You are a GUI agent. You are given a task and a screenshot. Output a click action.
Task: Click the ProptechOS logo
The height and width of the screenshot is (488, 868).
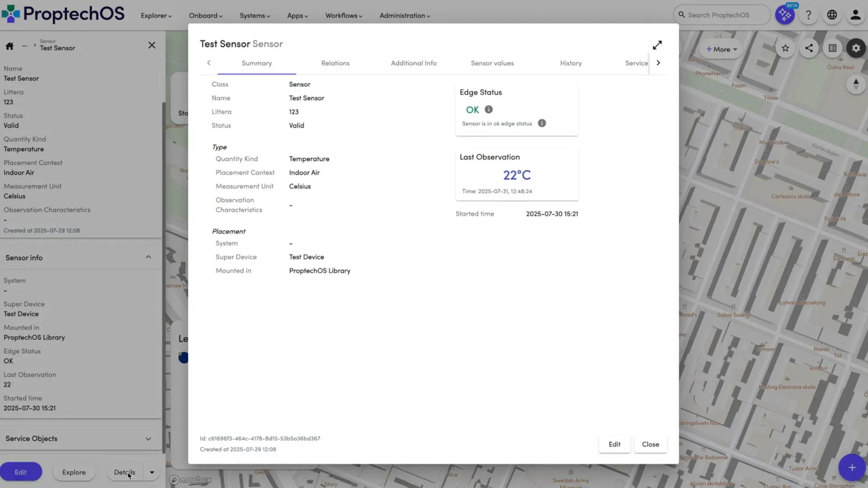coord(63,14)
